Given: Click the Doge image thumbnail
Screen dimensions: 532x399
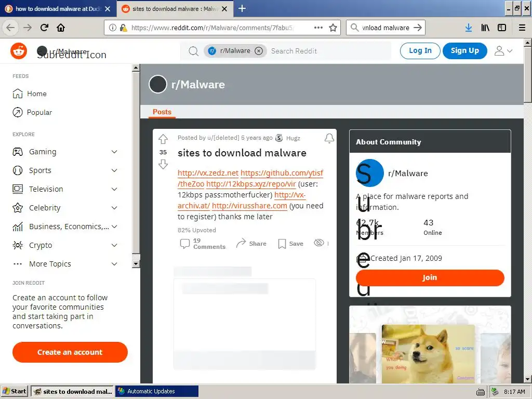Looking at the screenshot, I should pos(428,354).
